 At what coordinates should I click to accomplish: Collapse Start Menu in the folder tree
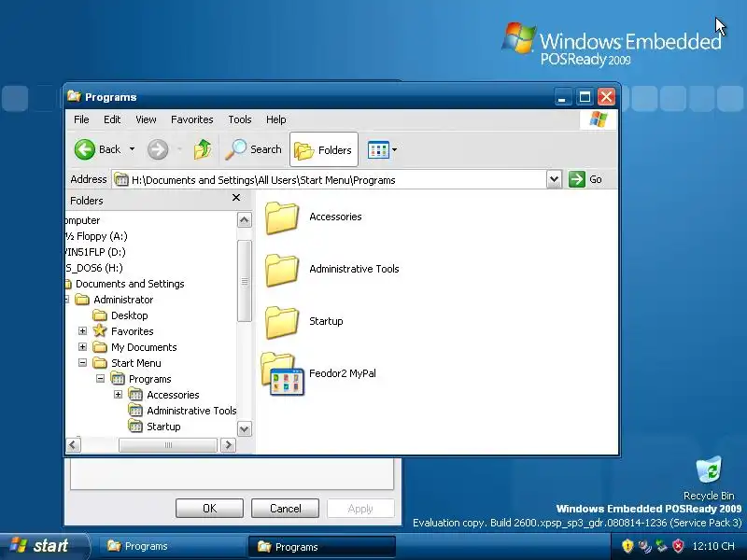[x=82, y=363]
